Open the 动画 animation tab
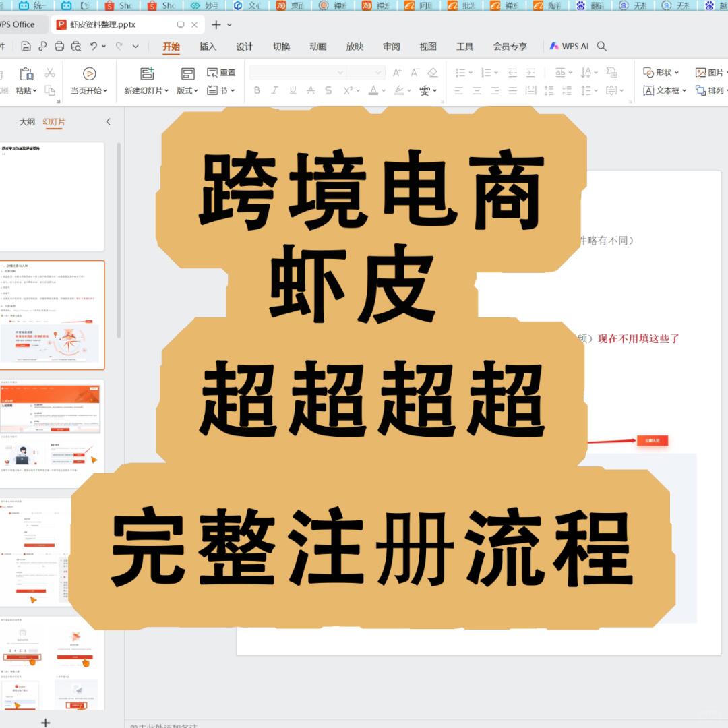 318,47
